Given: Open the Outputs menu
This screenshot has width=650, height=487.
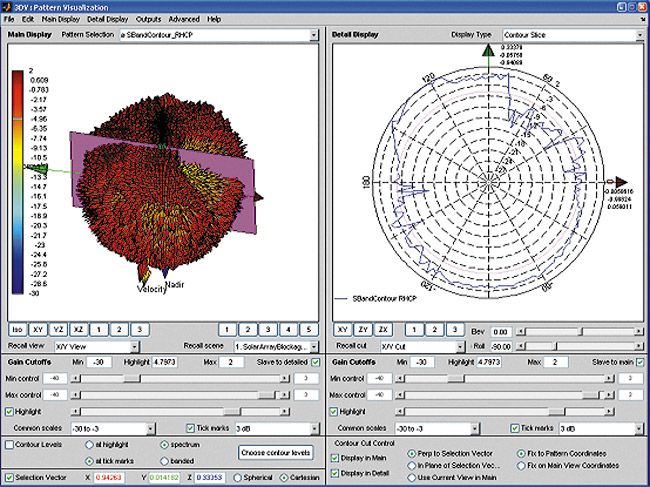Looking at the screenshot, I should tap(148, 19).
